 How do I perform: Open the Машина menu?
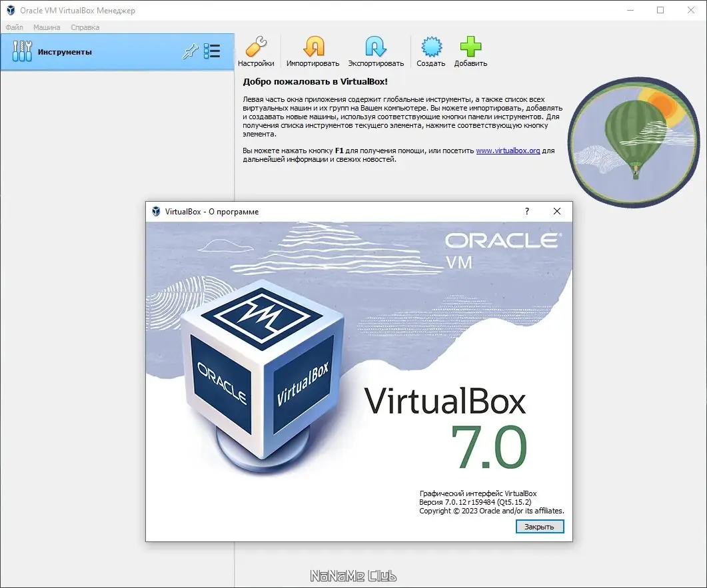pyautogui.click(x=47, y=27)
